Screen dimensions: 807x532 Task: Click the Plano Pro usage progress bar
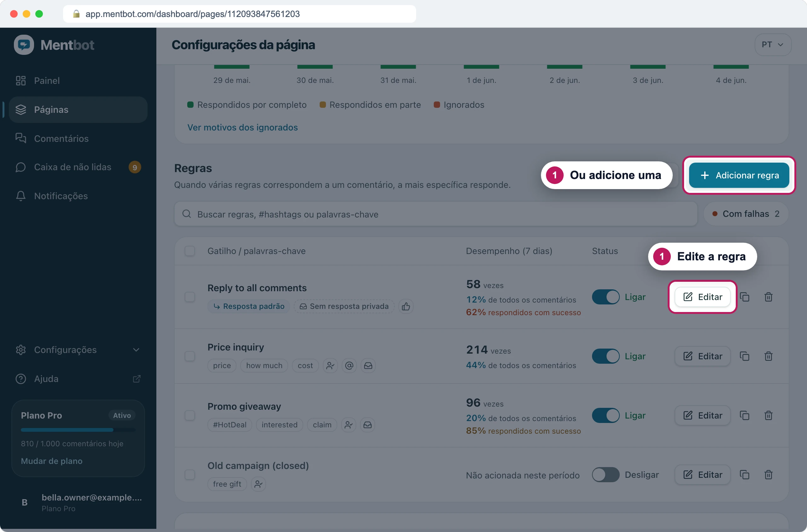pyautogui.click(x=78, y=430)
